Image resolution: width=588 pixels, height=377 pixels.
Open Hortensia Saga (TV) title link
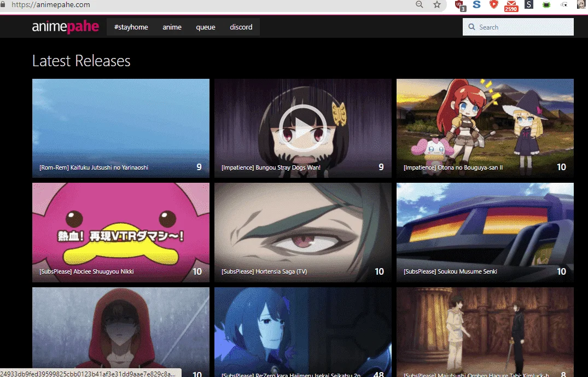(264, 271)
